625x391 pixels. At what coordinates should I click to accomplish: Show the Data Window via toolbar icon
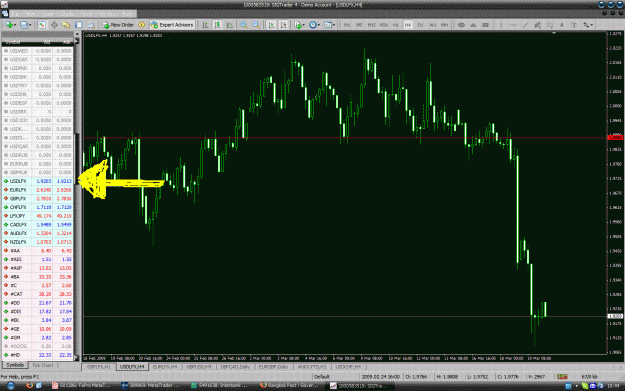(x=54, y=25)
